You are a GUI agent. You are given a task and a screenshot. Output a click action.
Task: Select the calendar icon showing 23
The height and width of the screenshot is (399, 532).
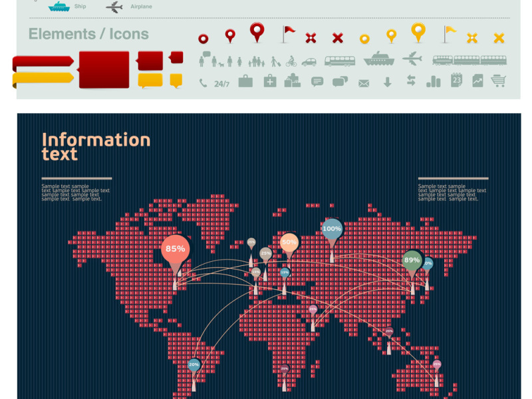[456, 80]
